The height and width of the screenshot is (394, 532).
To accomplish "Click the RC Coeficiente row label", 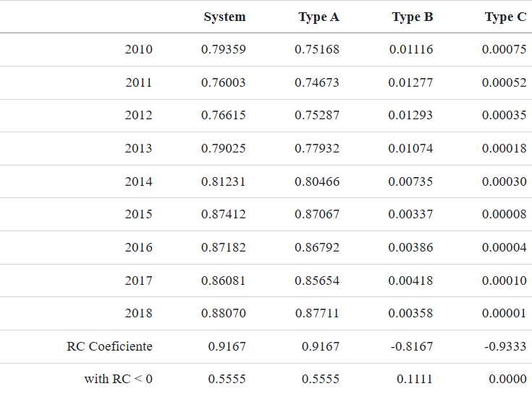I will click(109, 346).
